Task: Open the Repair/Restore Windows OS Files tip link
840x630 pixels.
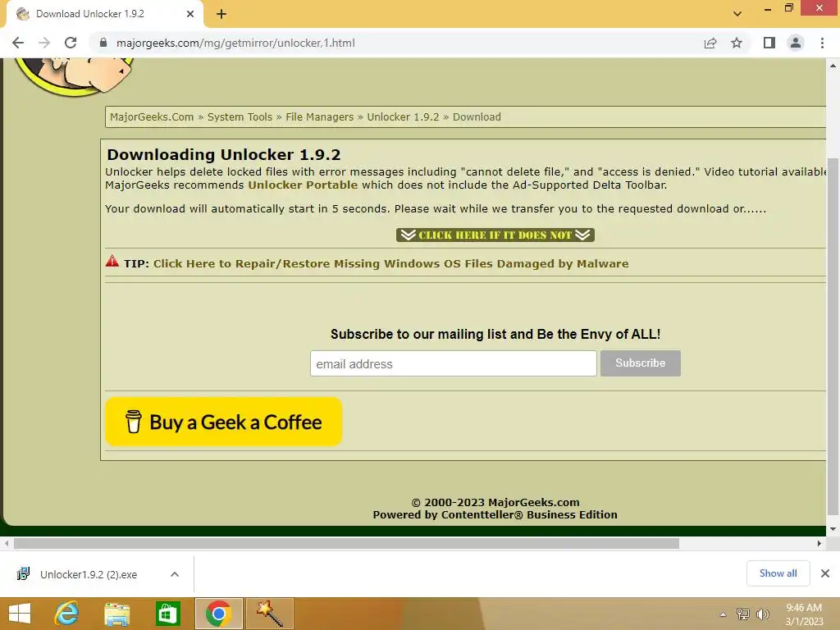Action: 391,263
